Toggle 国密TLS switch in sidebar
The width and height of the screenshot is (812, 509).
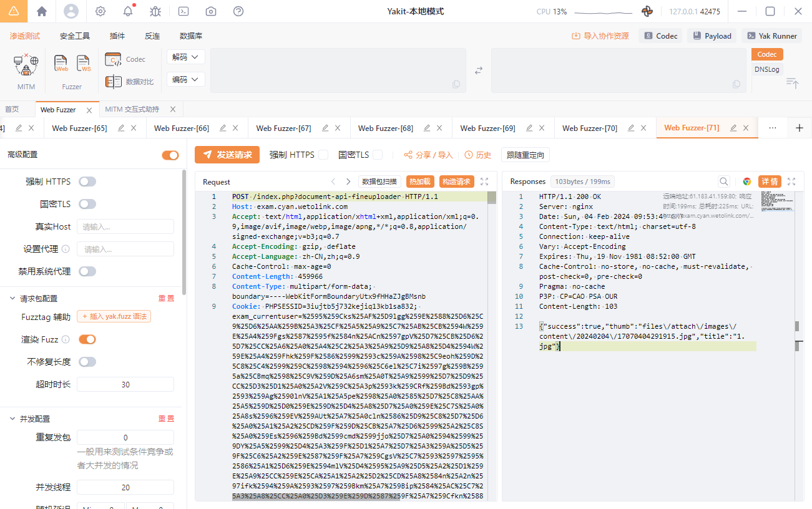87,204
